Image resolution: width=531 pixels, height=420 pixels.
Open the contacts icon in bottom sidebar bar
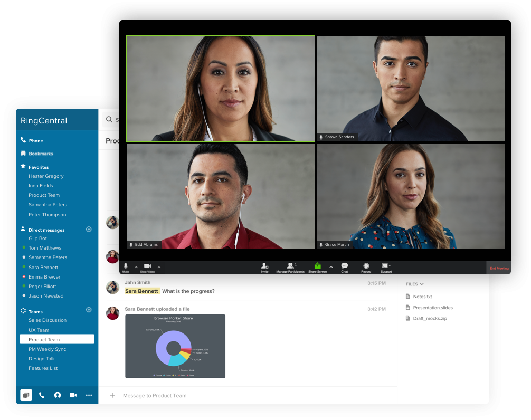(58, 395)
